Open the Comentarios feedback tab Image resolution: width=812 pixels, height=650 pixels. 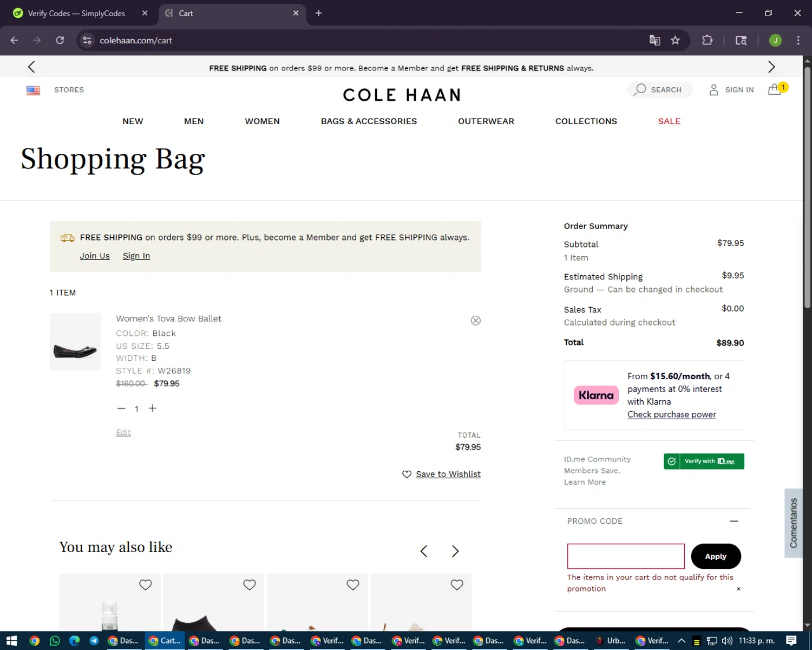(794, 523)
